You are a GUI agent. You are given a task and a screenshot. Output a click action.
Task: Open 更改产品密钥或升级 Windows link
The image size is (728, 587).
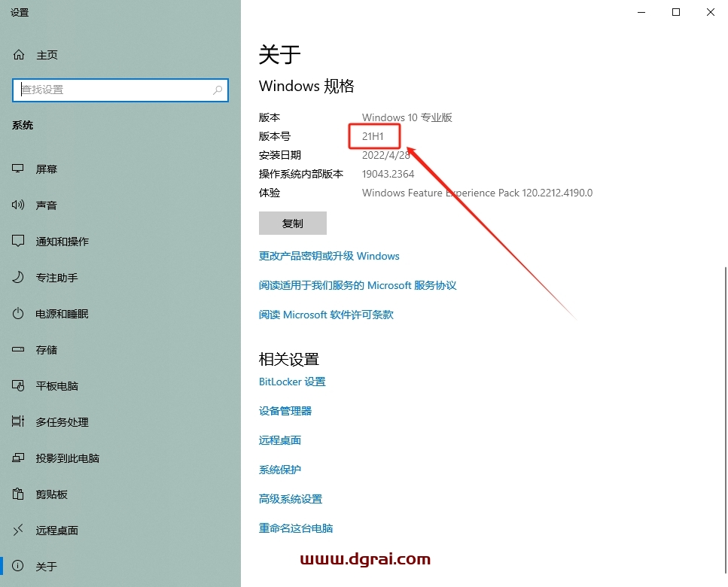tap(329, 256)
